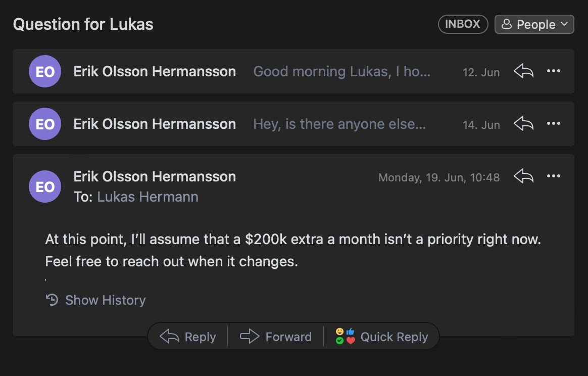The height and width of the screenshot is (376, 588).
Task: Click the recipient Lukas Hermann link
Action: pyautogui.click(x=148, y=197)
